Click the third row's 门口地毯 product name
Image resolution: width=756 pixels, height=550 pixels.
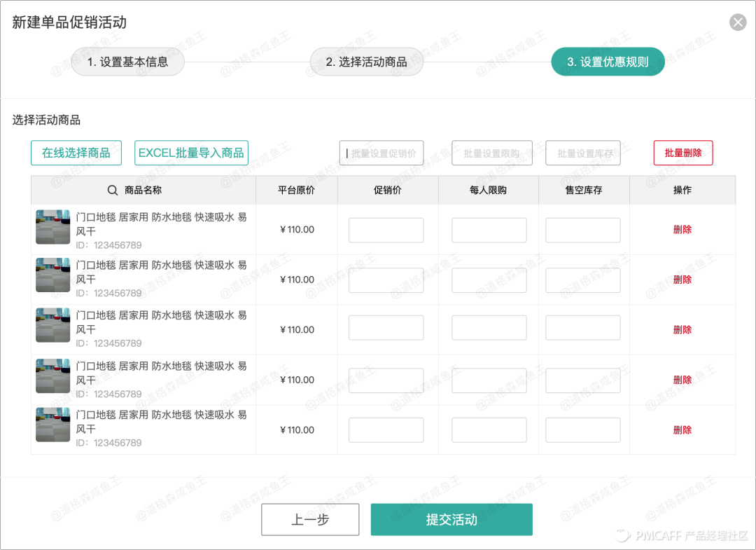(x=162, y=322)
